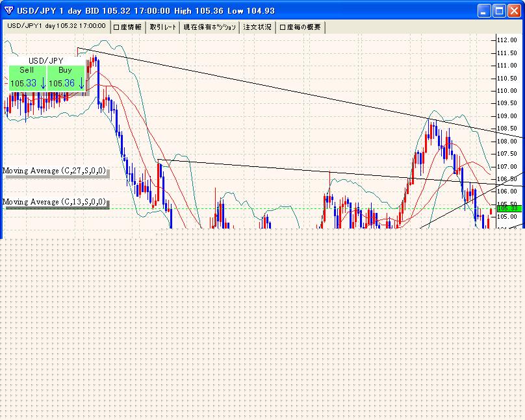Switch to the 取引レート tab
Screen dimensions: 525x420
[x=163, y=27]
